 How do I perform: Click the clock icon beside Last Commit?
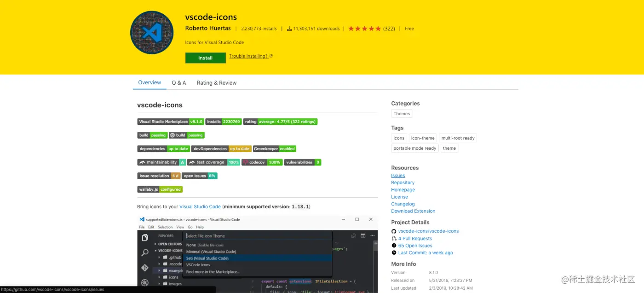click(394, 253)
